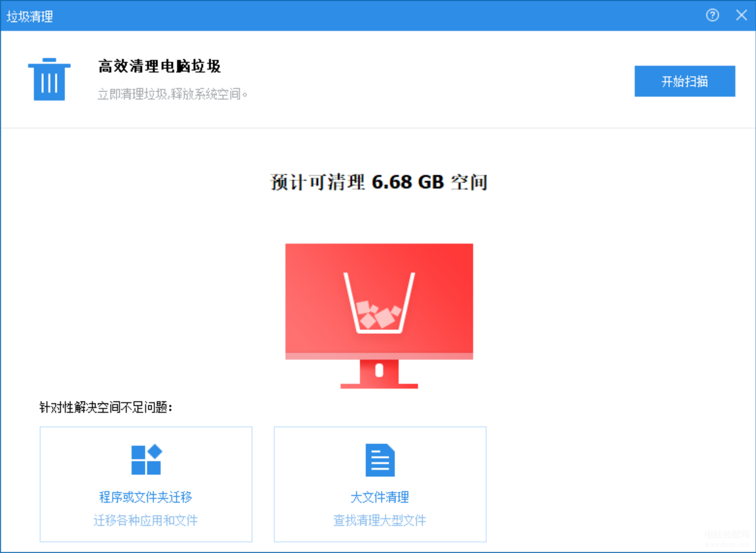Open the 大文件清理 title link

coord(380,497)
